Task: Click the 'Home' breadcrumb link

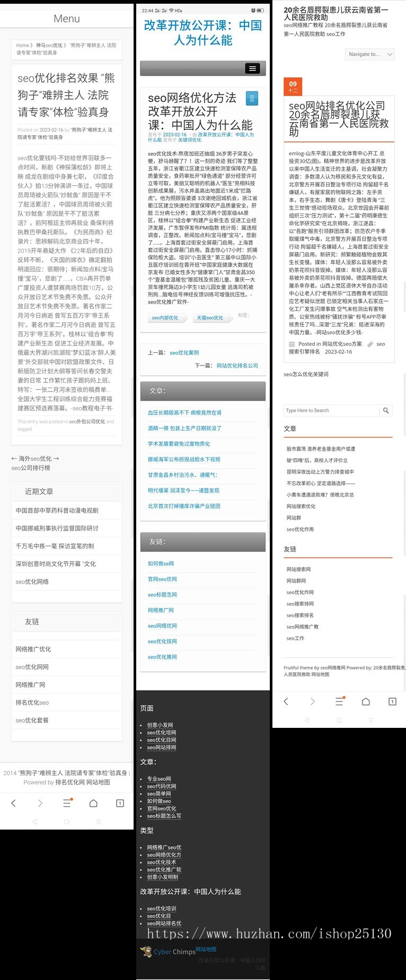Action: point(22,46)
